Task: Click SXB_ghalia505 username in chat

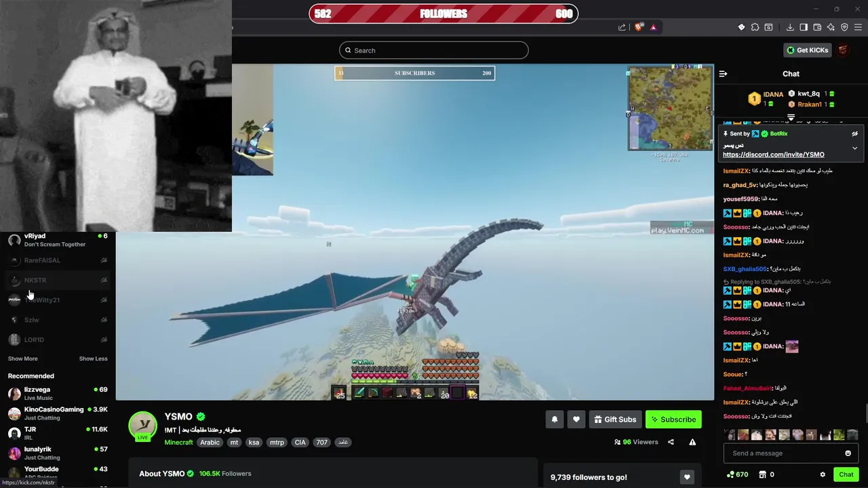Action: coord(745,268)
